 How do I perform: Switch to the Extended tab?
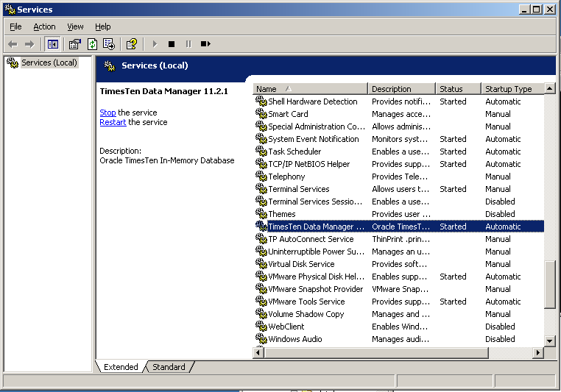[121, 367]
